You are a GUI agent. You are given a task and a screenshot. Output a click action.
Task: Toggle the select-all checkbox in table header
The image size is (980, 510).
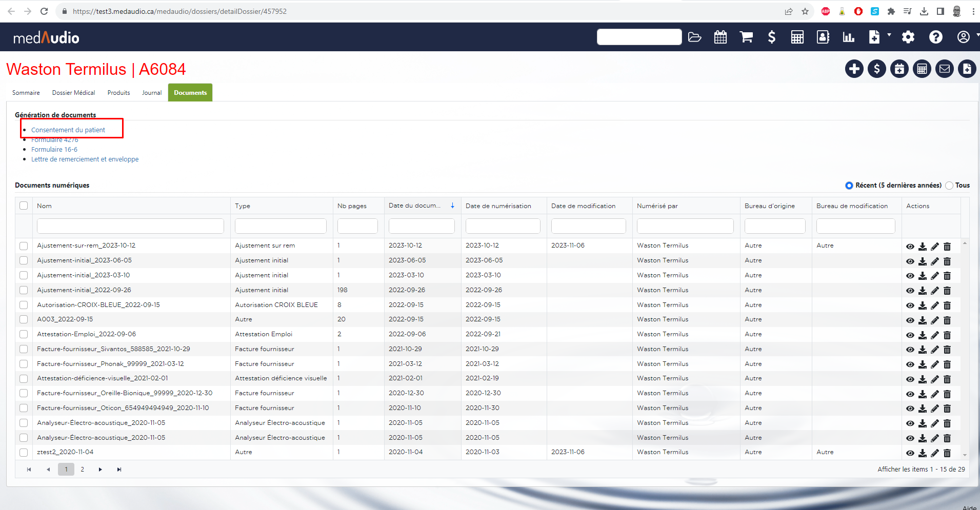click(x=24, y=206)
